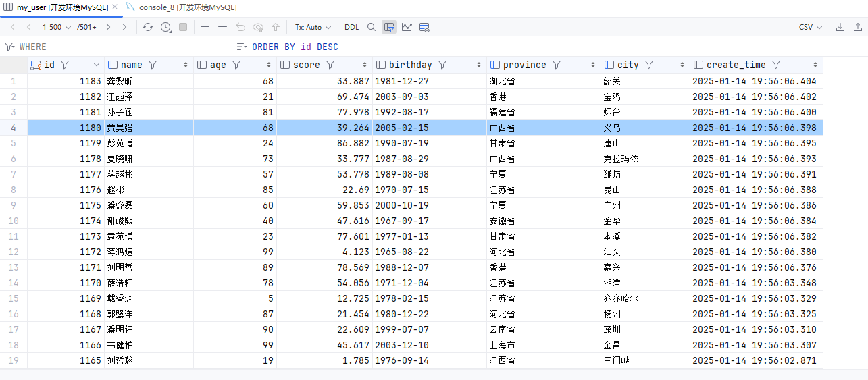Open the find search icon
The height and width of the screenshot is (380, 868).
(371, 27)
